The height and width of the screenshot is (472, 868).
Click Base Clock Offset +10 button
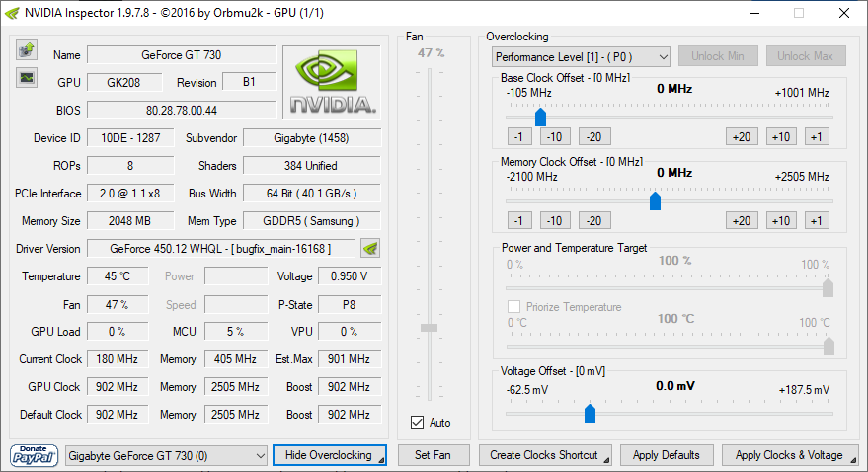point(781,136)
